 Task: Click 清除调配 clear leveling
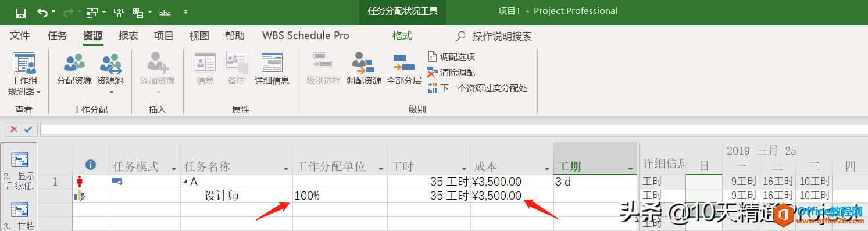click(451, 72)
